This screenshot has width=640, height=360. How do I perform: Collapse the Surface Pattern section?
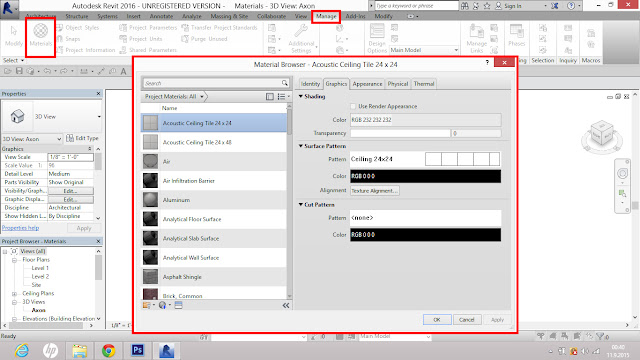[301, 146]
